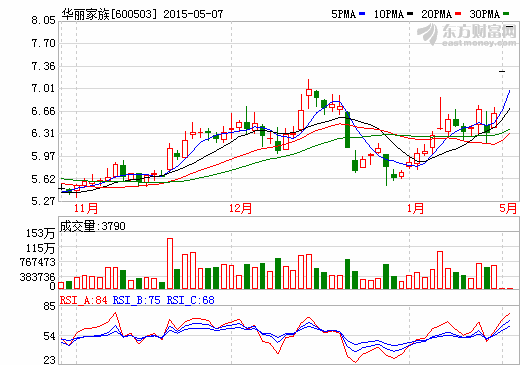Click the highest red candlestick near 7.01
The image size is (520, 365).
click(x=309, y=93)
